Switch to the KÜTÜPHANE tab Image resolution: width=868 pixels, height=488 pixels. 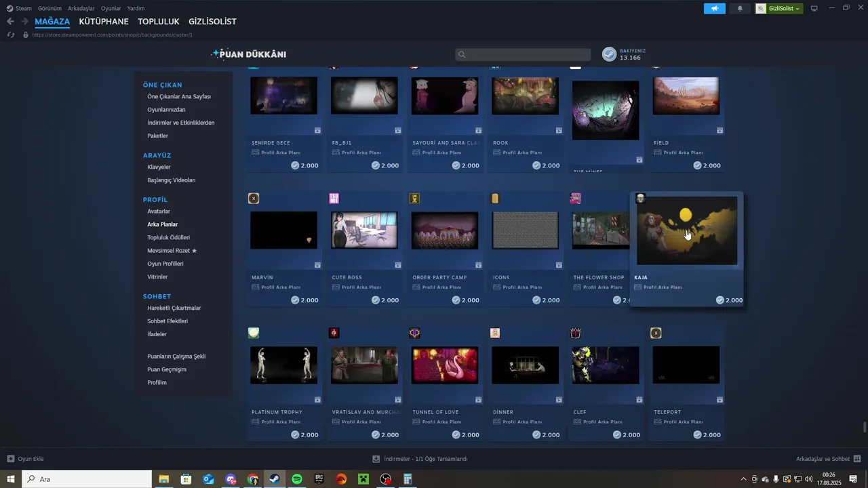104,22
